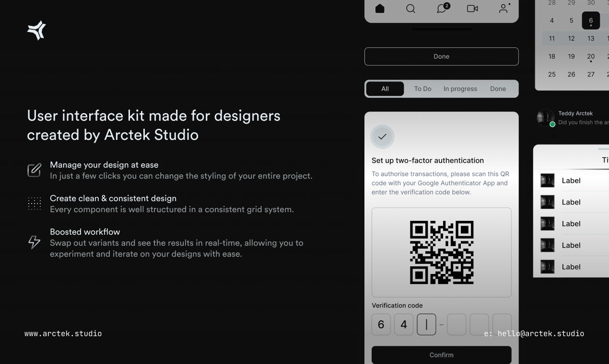The height and width of the screenshot is (364, 609).
Task: Open chat icon with badge 2
Action: click(443, 8)
